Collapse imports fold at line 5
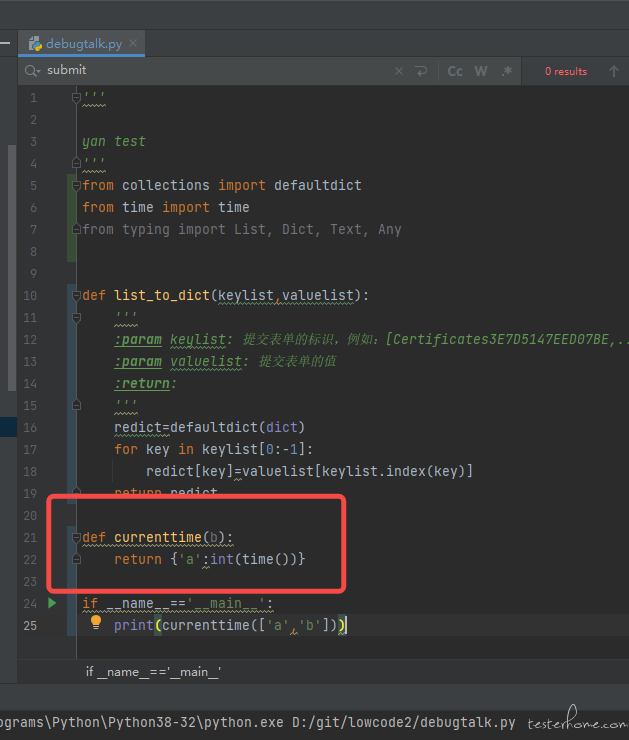Viewport: 629px width, 740px height. coord(76,185)
